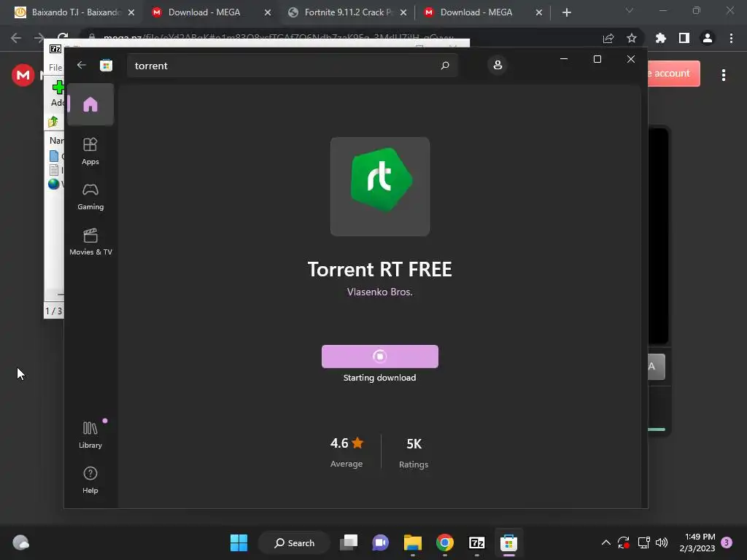Open the Vlasenko Bros. publisher link

click(x=379, y=292)
